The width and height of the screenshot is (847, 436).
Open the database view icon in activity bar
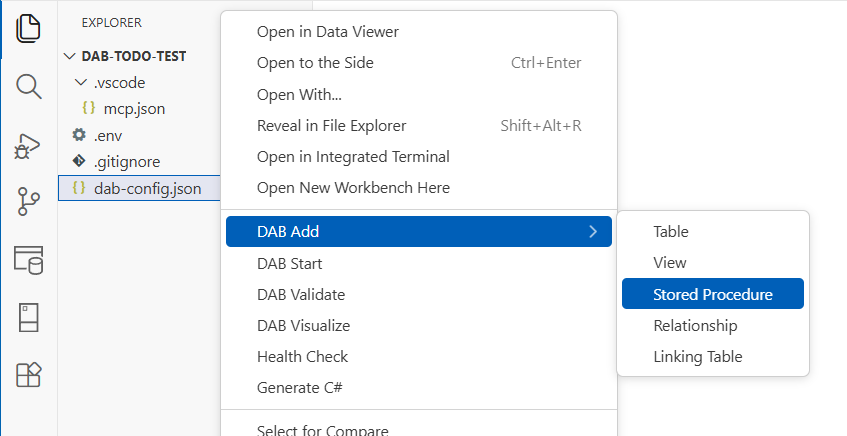click(28, 260)
